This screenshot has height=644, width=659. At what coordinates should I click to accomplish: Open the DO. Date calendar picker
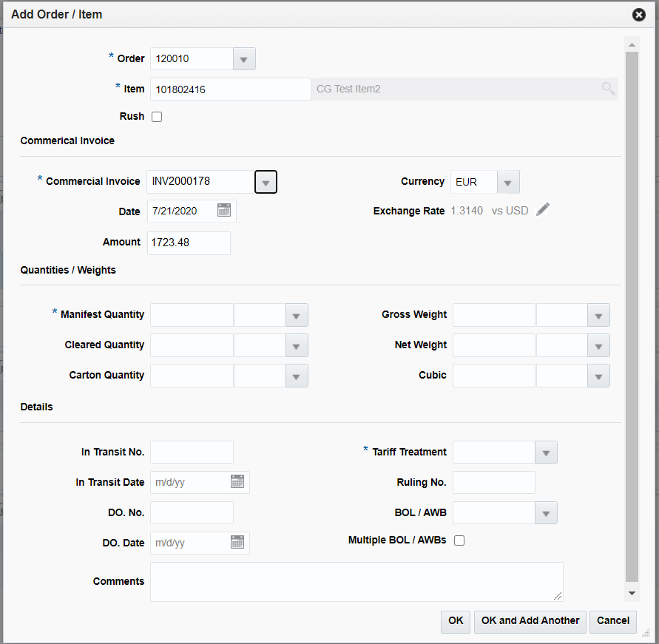[237, 542]
